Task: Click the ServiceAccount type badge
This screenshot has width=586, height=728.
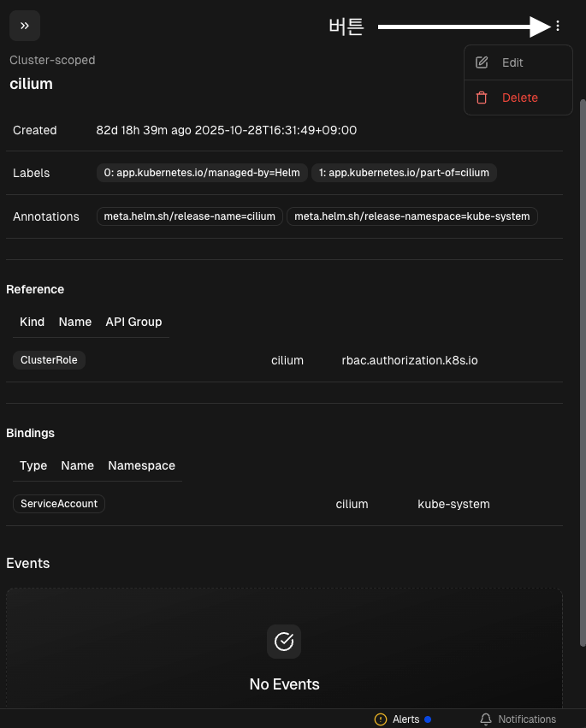Action: tap(59, 504)
